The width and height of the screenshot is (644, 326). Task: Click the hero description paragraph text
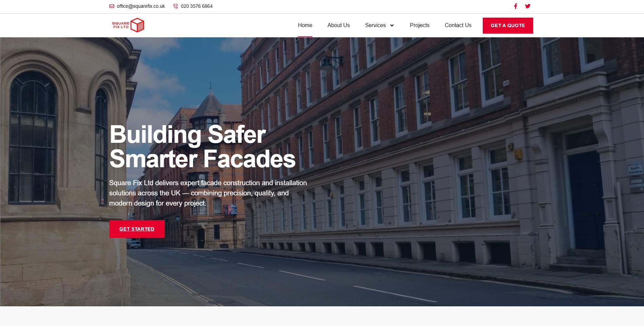point(208,193)
